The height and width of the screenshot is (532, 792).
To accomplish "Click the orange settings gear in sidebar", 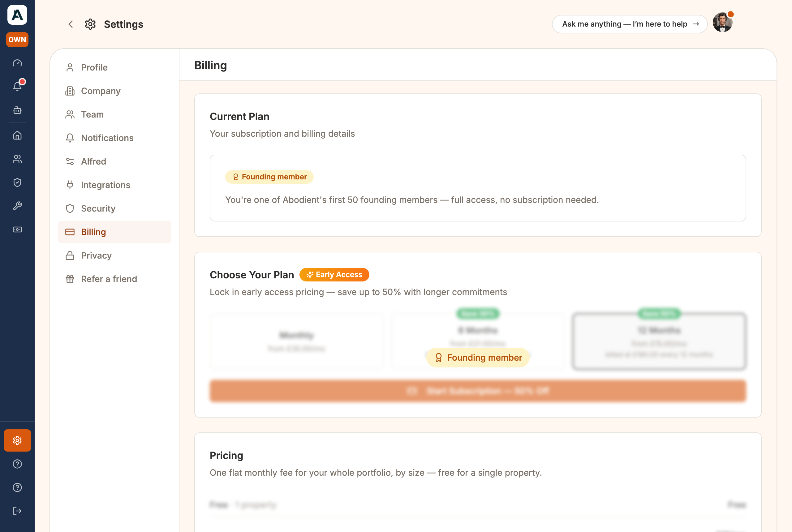I will 17,440.
